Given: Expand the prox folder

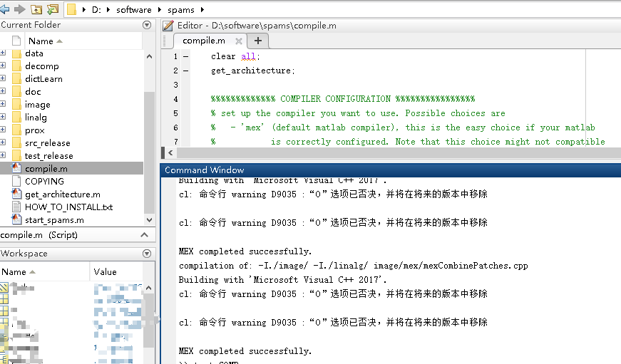Looking at the screenshot, I should [x=3, y=130].
